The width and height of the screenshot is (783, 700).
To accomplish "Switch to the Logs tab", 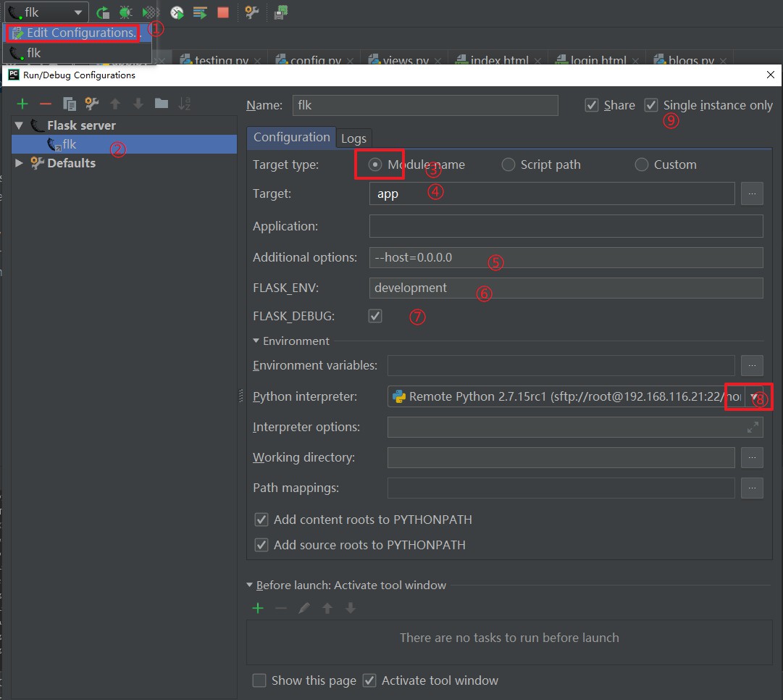I will coord(353,138).
